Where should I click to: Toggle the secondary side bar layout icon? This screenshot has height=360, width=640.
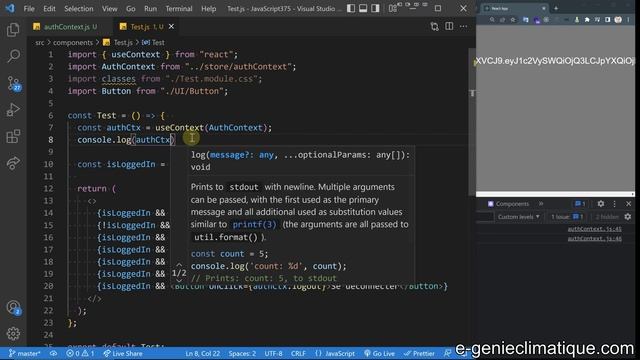(375, 8)
